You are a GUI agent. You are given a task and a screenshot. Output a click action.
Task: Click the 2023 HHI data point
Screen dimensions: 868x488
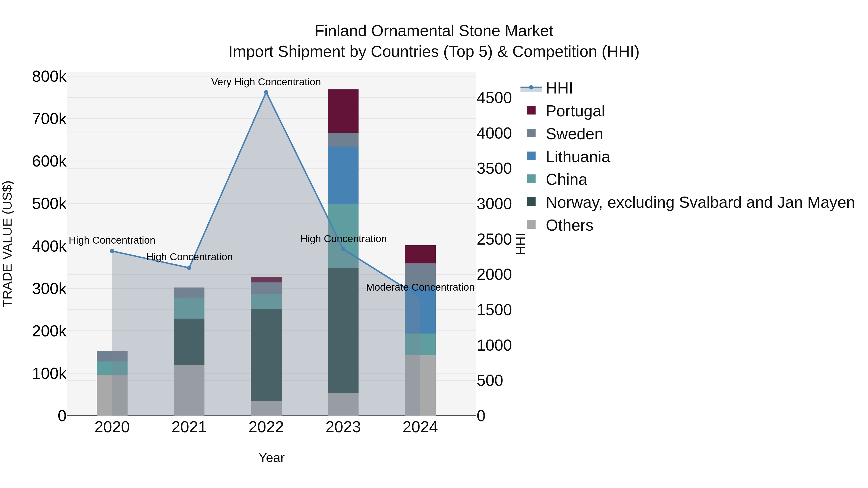click(x=343, y=249)
